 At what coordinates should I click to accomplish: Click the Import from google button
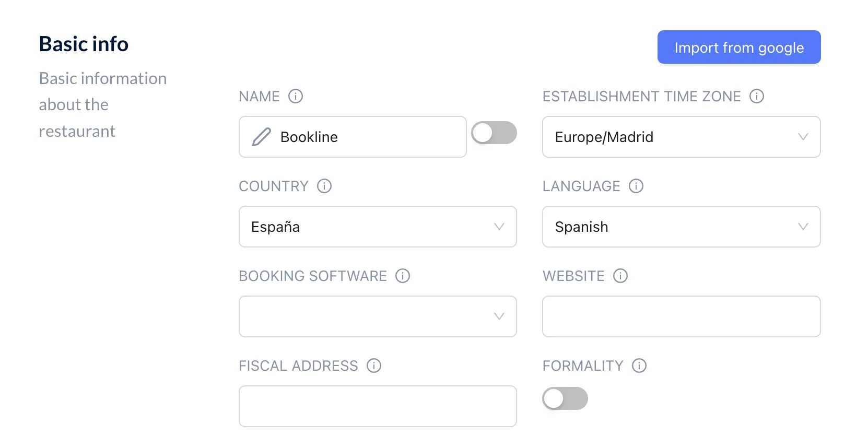click(739, 47)
